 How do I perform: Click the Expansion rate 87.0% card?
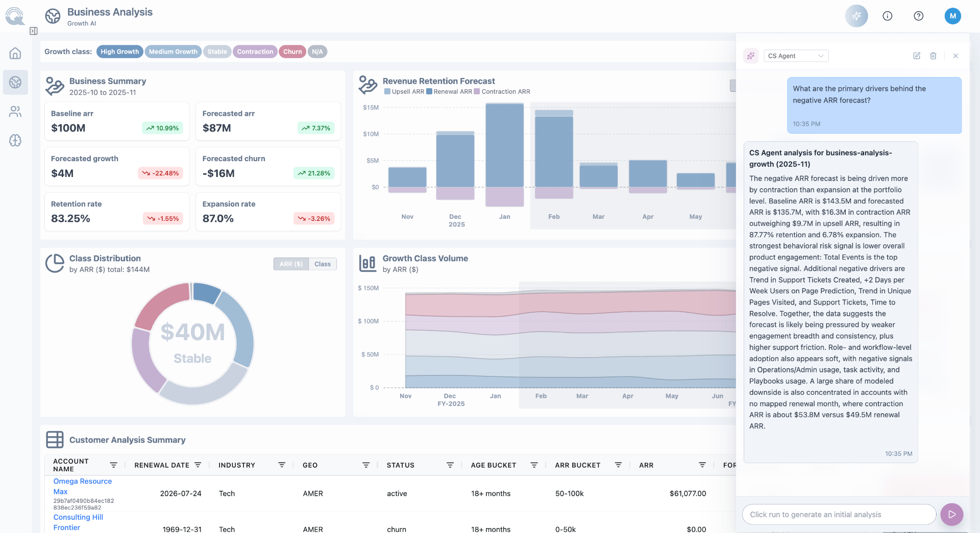pos(268,212)
